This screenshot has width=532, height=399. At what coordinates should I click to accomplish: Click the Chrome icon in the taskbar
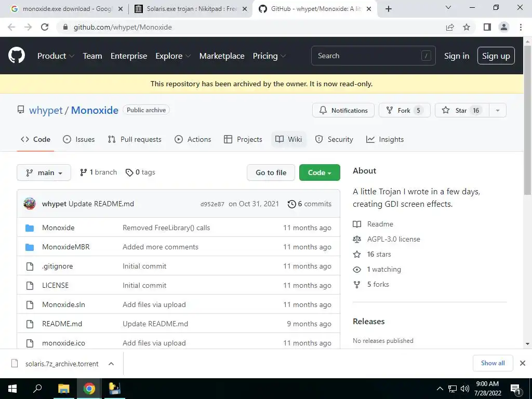pos(89,389)
